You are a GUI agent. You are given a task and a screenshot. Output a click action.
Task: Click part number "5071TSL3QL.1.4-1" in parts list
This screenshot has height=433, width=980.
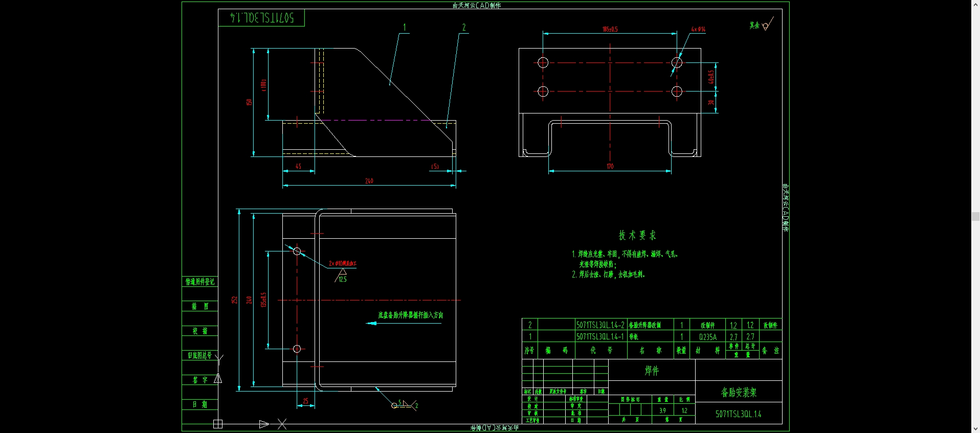point(600,337)
